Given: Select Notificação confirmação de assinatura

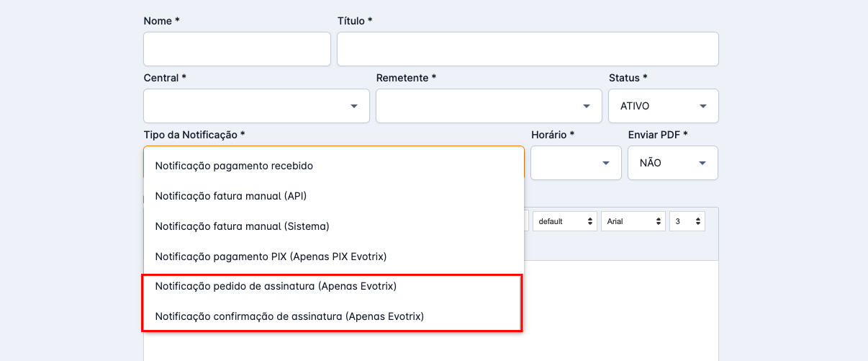Looking at the screenshot, I should pos(289,316).
